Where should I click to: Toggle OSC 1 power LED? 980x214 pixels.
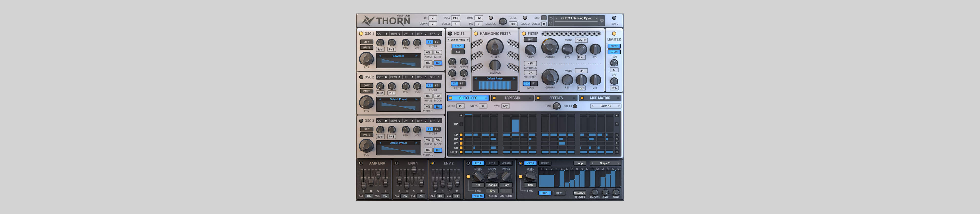(x=361, y=34)
